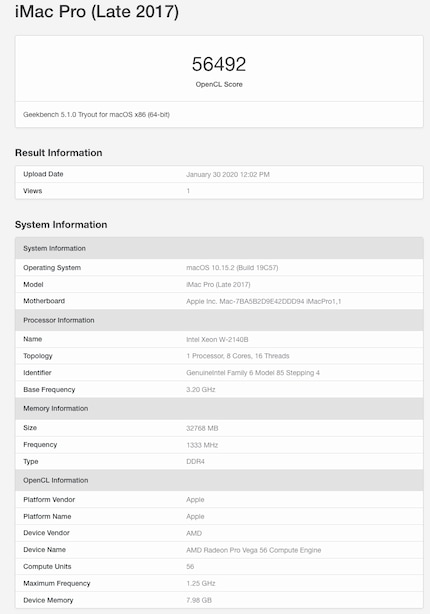Screen dimensions: 430x614
Task: Select the 3.20 GHz base frequency value
Action: tap(201, 390)
